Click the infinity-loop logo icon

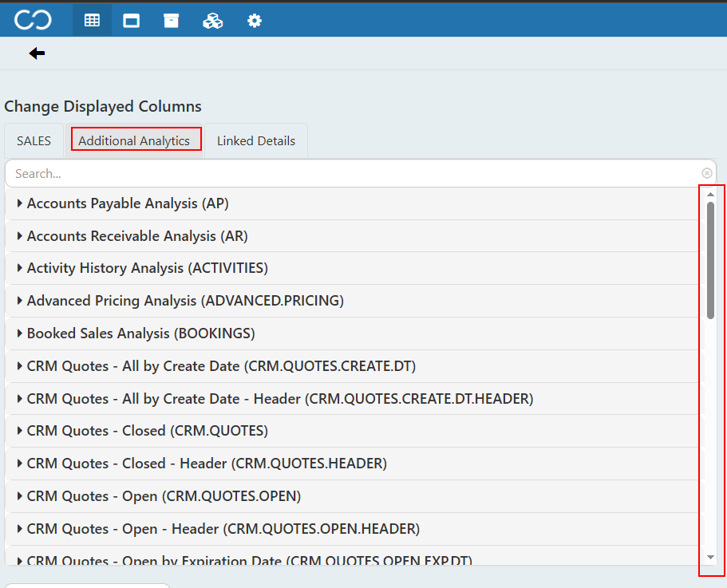(x=33, y=21)
